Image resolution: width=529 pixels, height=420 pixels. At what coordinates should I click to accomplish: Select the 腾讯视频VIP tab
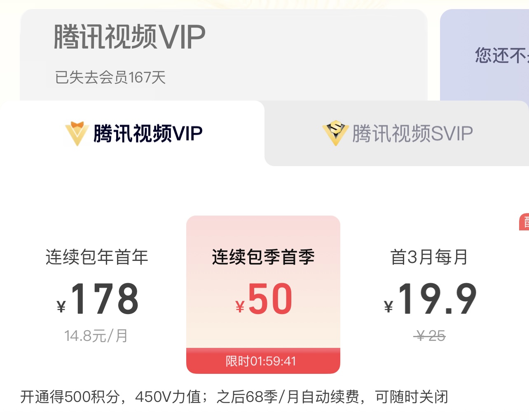132,134
